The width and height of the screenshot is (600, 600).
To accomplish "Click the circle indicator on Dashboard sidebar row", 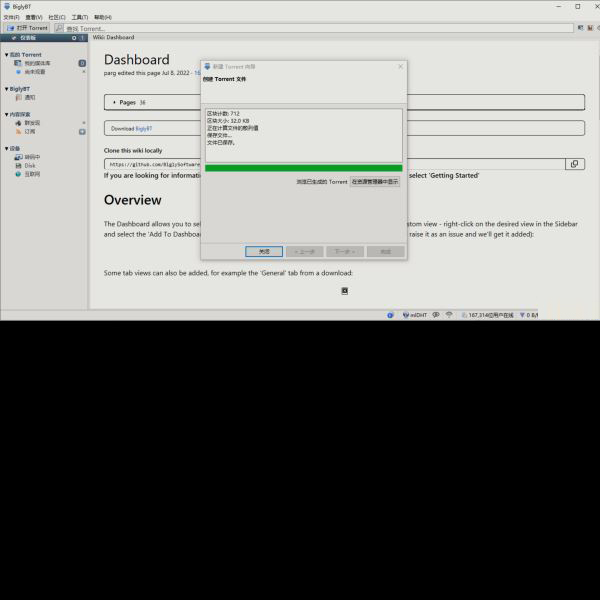I will click(74, 38).
